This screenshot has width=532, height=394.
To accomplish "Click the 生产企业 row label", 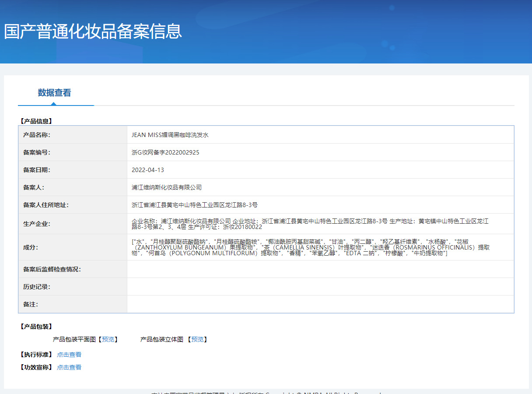I will [x=37, y=224].
